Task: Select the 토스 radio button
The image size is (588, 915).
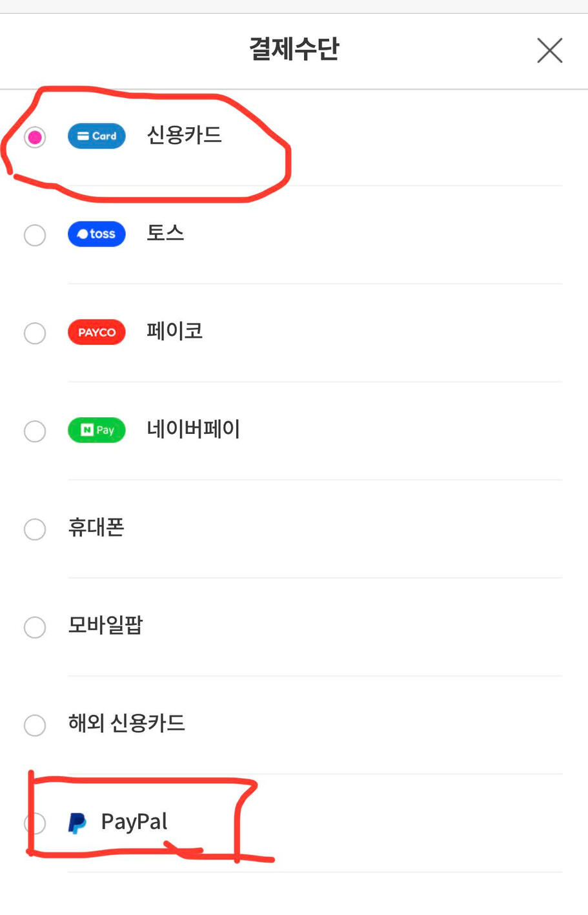Action: coord(35,235)
